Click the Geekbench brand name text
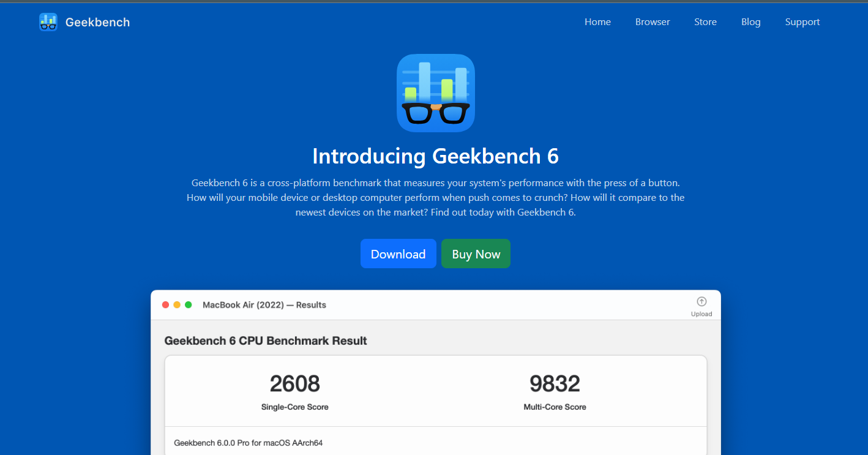Screen dimensions: 868x455 coord(97,22)
